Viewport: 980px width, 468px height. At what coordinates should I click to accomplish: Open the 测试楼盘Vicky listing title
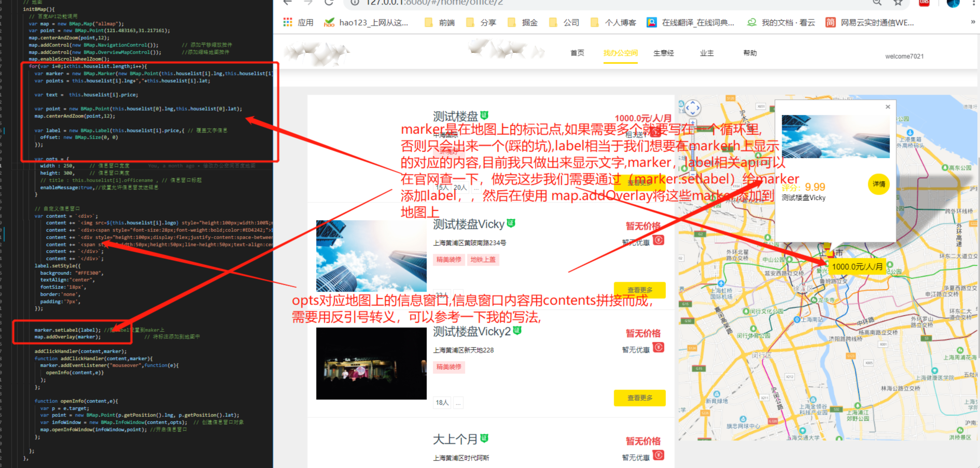point(469,224)
